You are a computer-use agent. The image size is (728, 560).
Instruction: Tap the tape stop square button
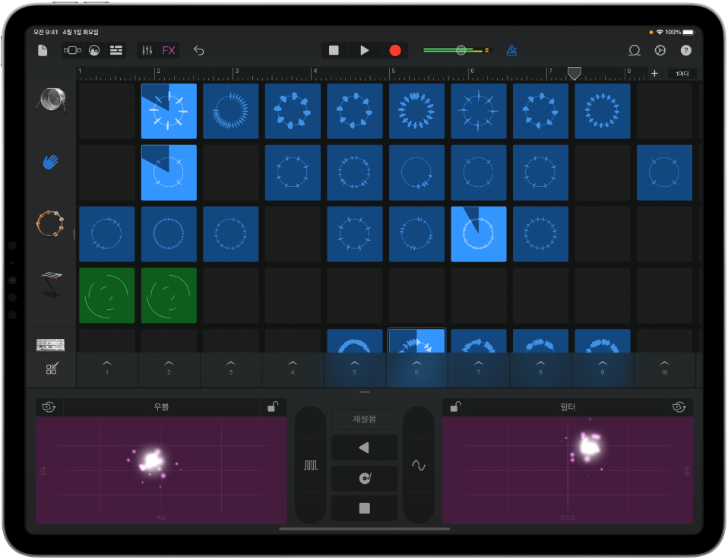click(365, 508)
